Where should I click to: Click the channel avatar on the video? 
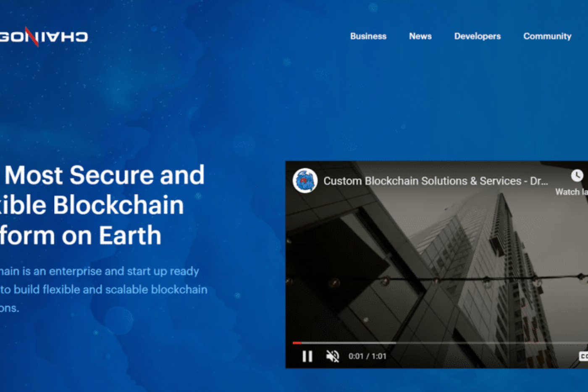(x=304, y=180)
